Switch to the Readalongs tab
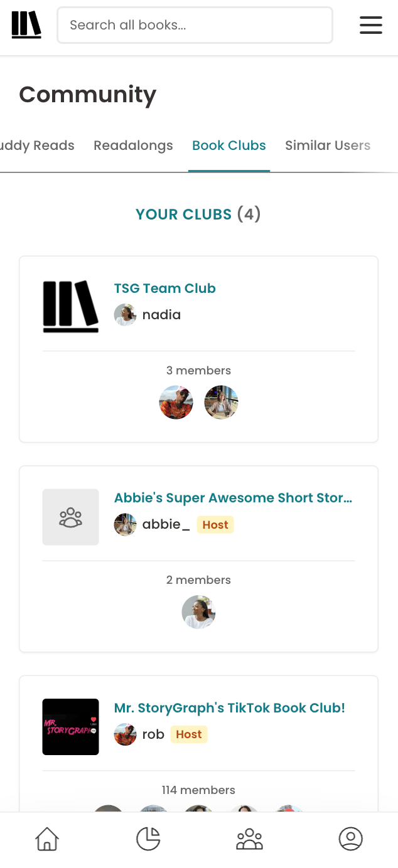398x868 pixels. click(133, 146)
